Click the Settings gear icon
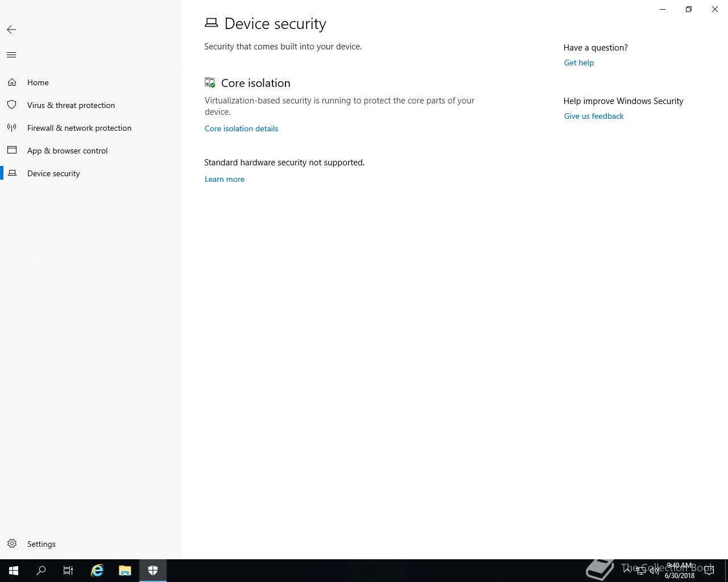The width and height of the screenshot is (728, 582). tap(12, 544)
